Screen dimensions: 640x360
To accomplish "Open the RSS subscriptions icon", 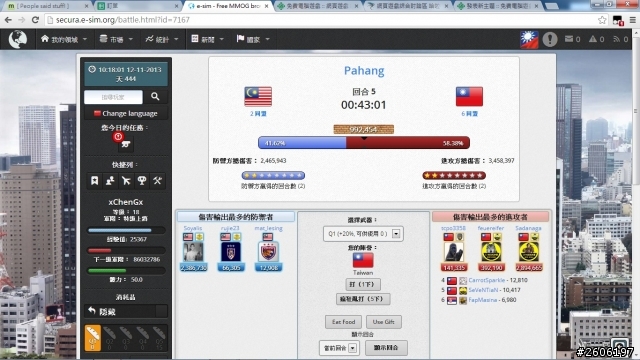I will point(617,39).
